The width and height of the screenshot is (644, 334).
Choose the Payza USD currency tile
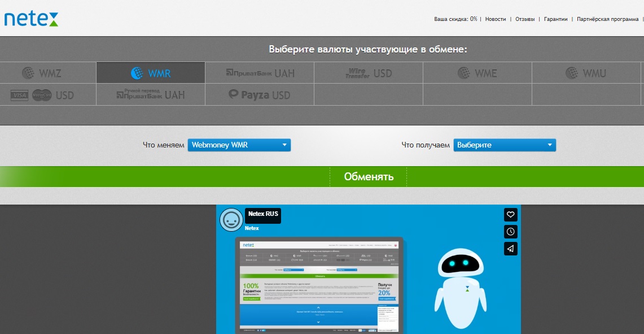point(260,95)
